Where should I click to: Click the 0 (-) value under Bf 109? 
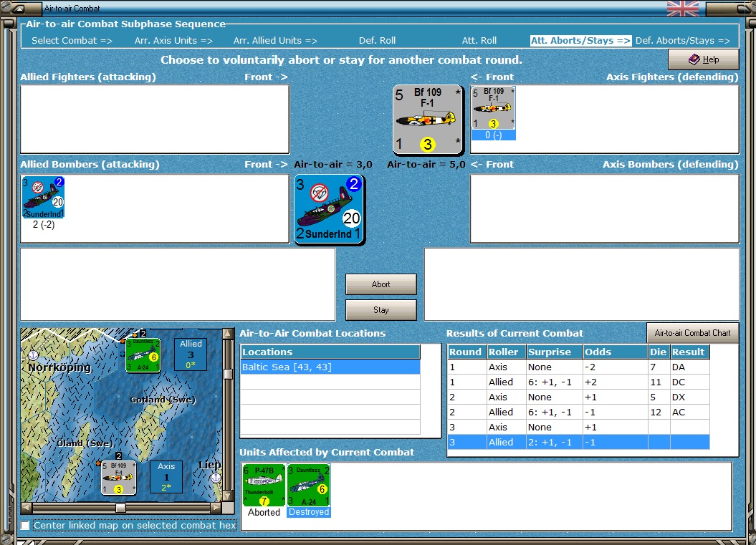(493, 135)
